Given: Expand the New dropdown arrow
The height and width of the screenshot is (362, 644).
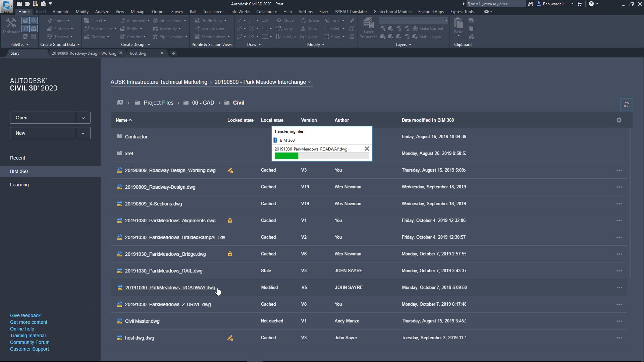Looking at the screenshot, I should pyautogui.click(x=83, y=133).
